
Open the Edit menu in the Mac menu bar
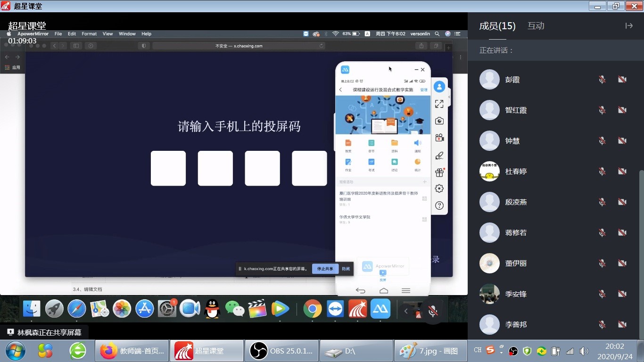[72, 34]
